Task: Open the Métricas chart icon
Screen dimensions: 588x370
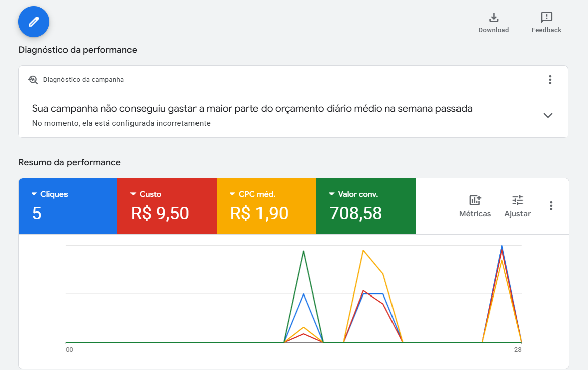Action: tap(475, 200)
